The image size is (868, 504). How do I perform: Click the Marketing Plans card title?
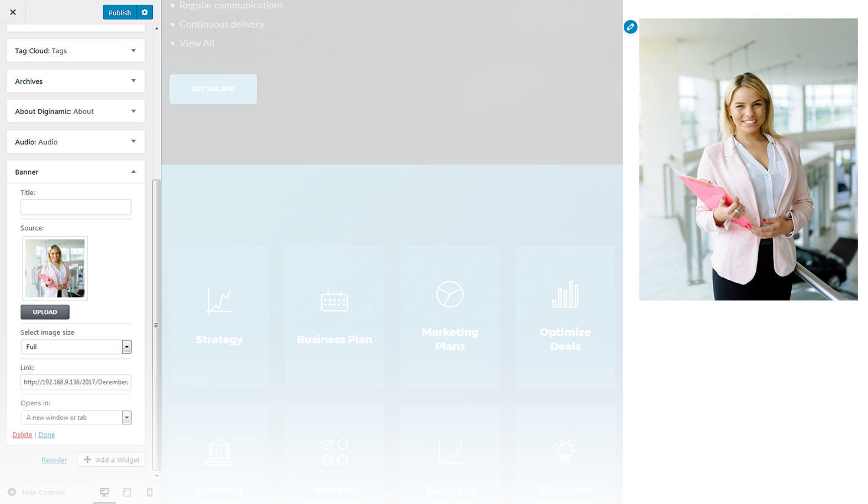click(450, 339)
